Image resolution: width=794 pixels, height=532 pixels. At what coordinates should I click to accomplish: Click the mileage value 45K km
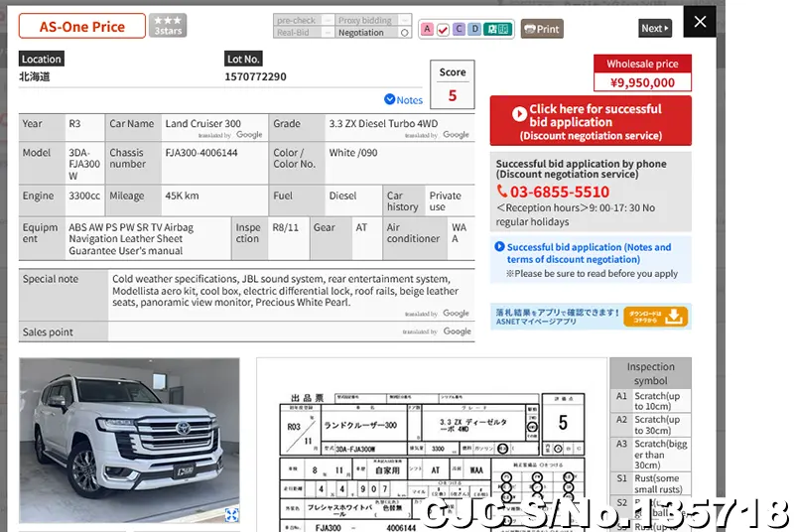point(182,196)
